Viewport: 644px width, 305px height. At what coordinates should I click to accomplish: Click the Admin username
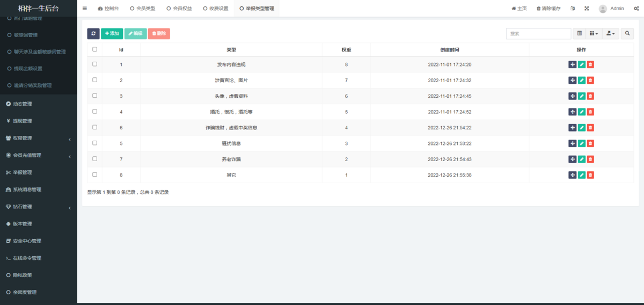[617, 9]
